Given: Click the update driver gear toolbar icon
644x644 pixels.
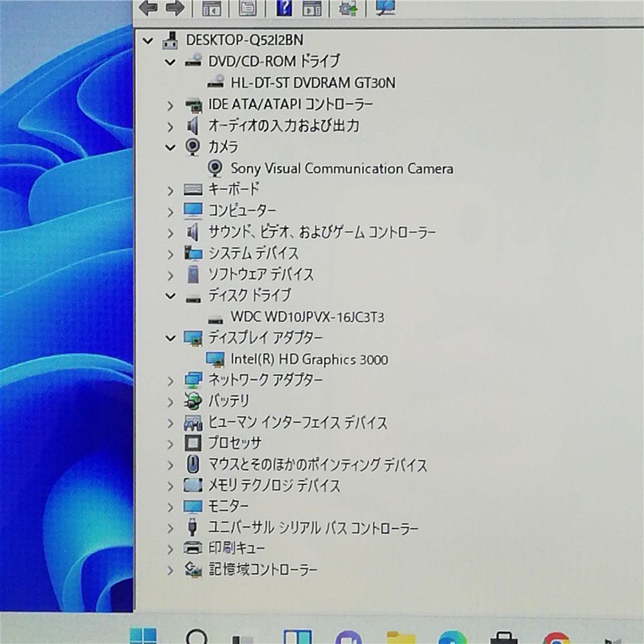Looking at the screenshot, I should click(x=348, y=8).
